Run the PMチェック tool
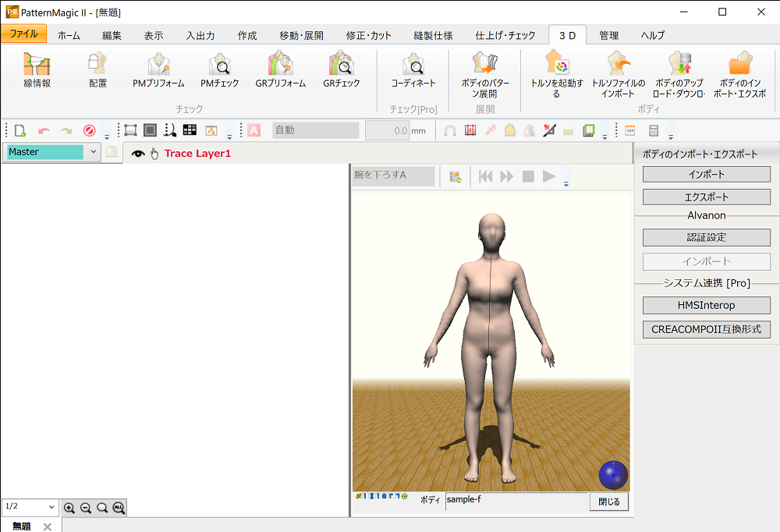The image size is (780, 532). 219,70
